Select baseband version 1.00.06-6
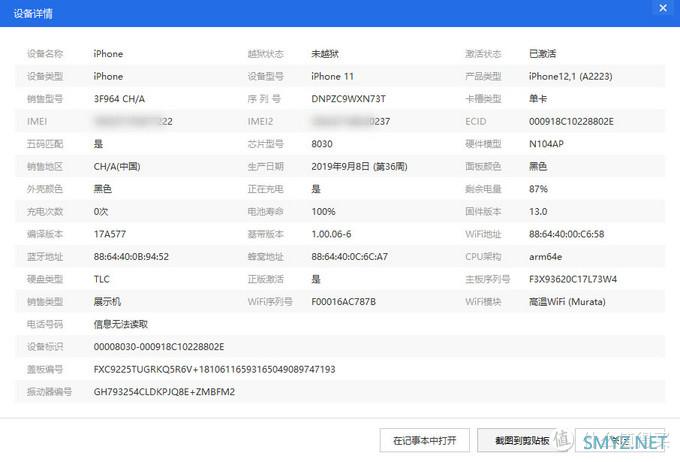Viewport: 680px width, 462px height. [331, 234]
